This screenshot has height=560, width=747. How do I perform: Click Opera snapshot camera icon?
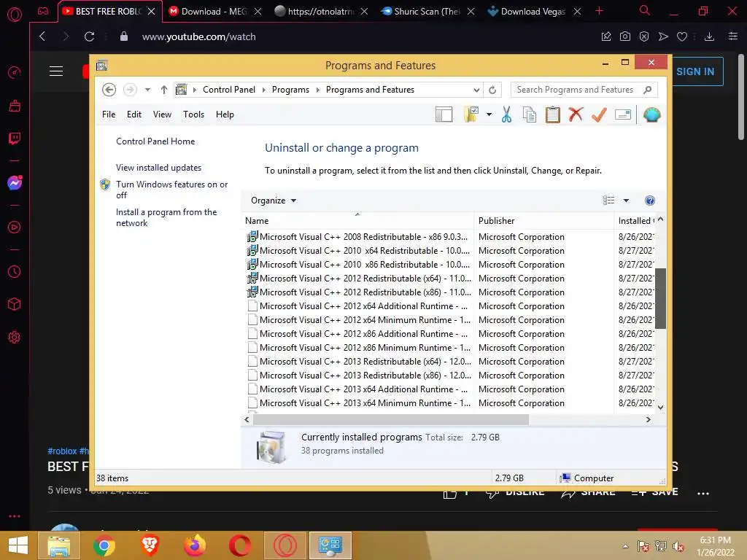(x=625, y=36)
